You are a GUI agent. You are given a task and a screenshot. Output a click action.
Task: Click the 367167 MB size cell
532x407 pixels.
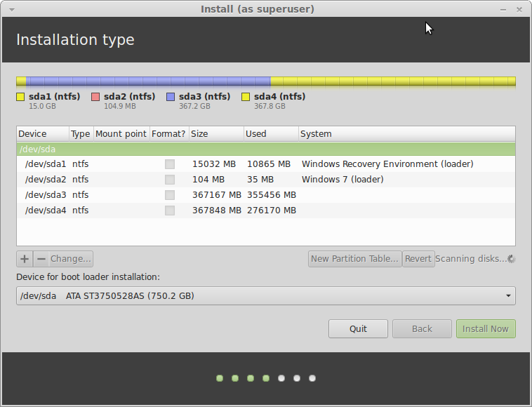point(216,195)
